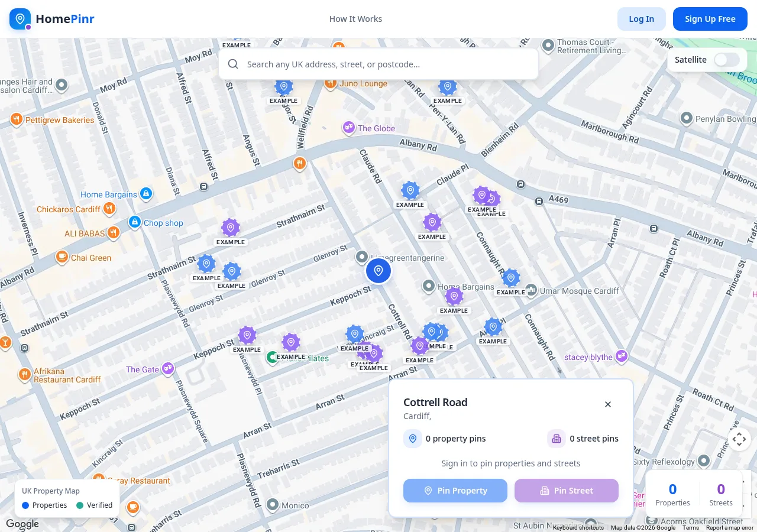Image resolution: width=757 pixels, height=532 pixels.
Task: Open Keyboard shortcuts link on map
Action: [x=578, y=527]
